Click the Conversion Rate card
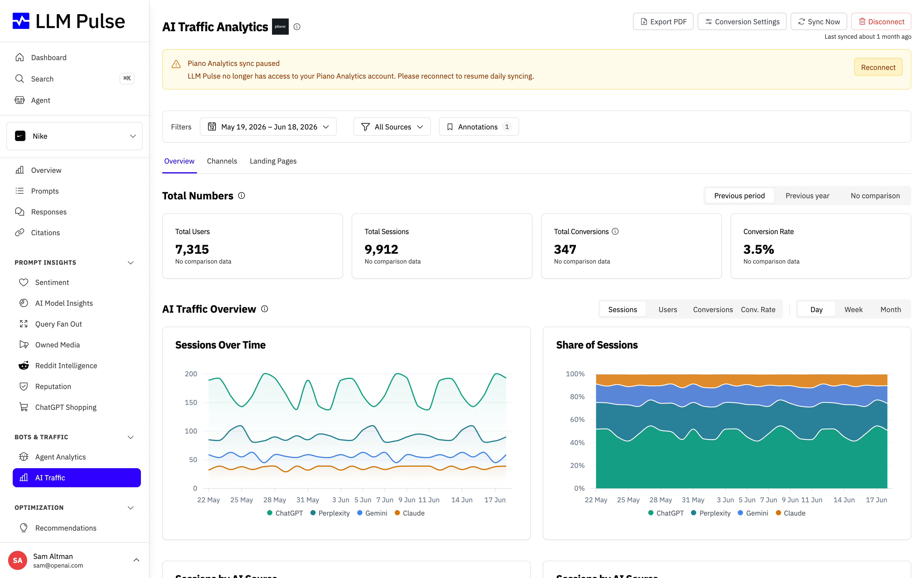 point(821,246)
